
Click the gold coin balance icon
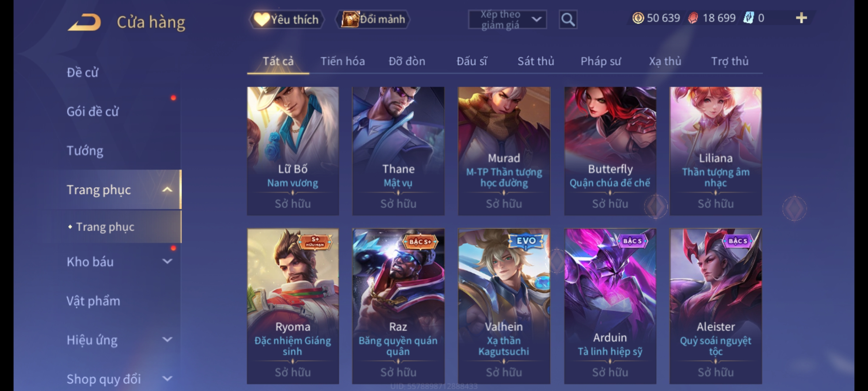point(638,18)
